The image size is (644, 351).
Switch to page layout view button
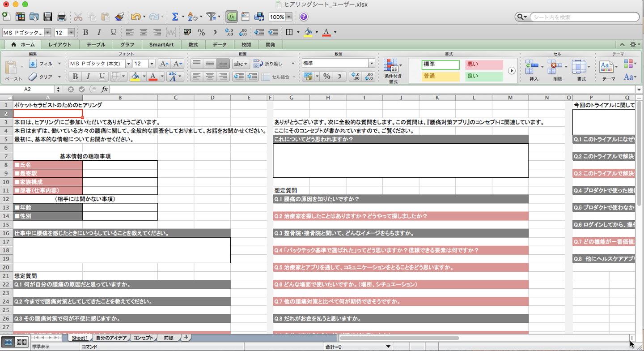pyautogui.click(x=21, y=342)
